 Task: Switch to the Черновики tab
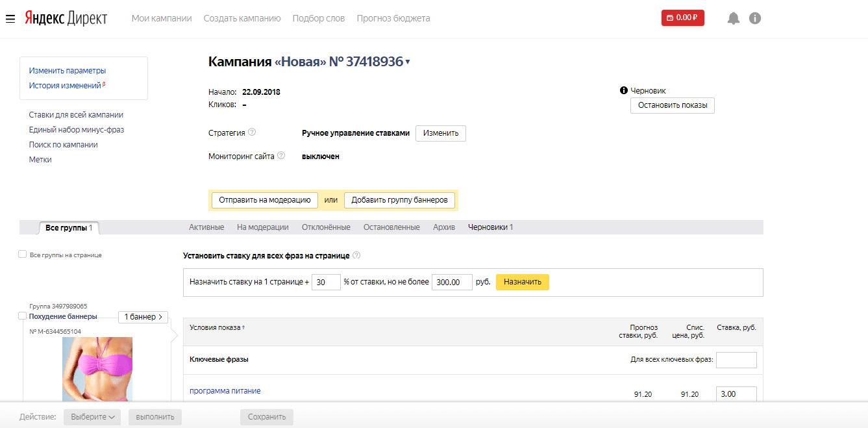[490, 227]
